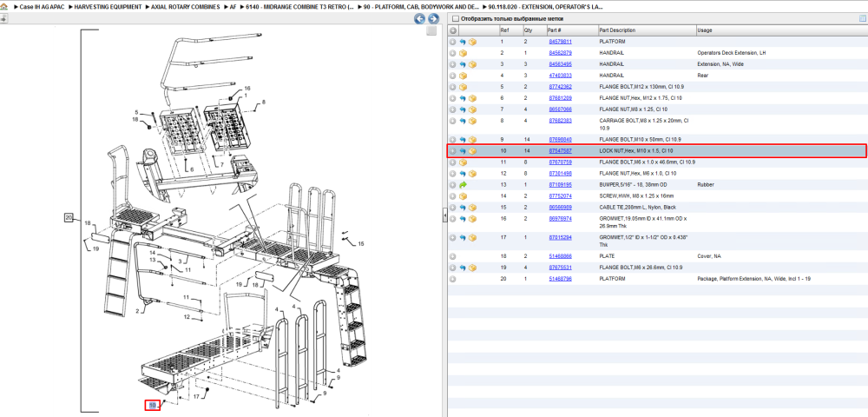The image size is (868, 417).
Task: Open part number 47403833 link
Action: 560,76
